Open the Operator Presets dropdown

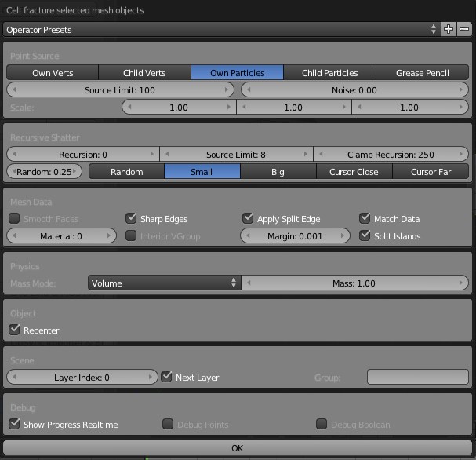pos(220,30)
